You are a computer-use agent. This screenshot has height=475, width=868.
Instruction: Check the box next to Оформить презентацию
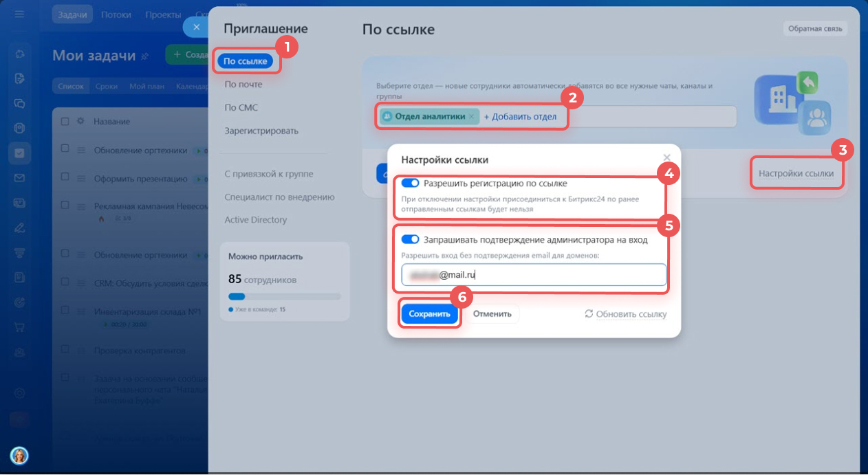coord(65,178)
